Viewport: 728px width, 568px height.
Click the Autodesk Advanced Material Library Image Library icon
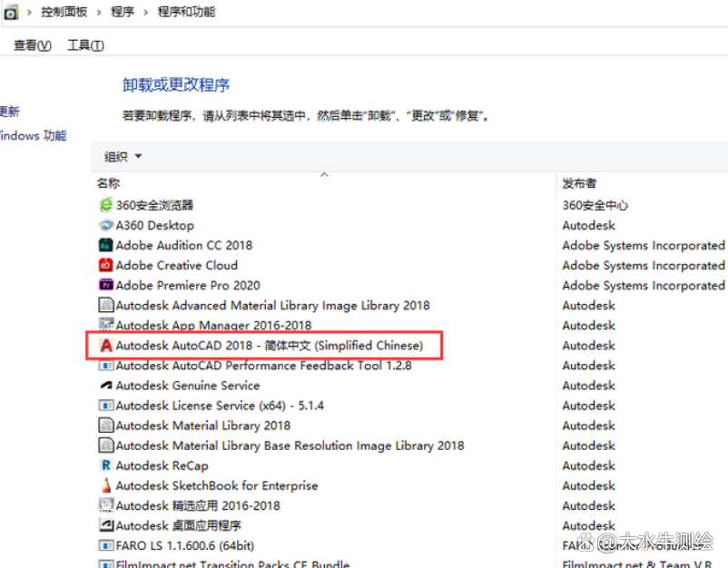coord(106,305)
